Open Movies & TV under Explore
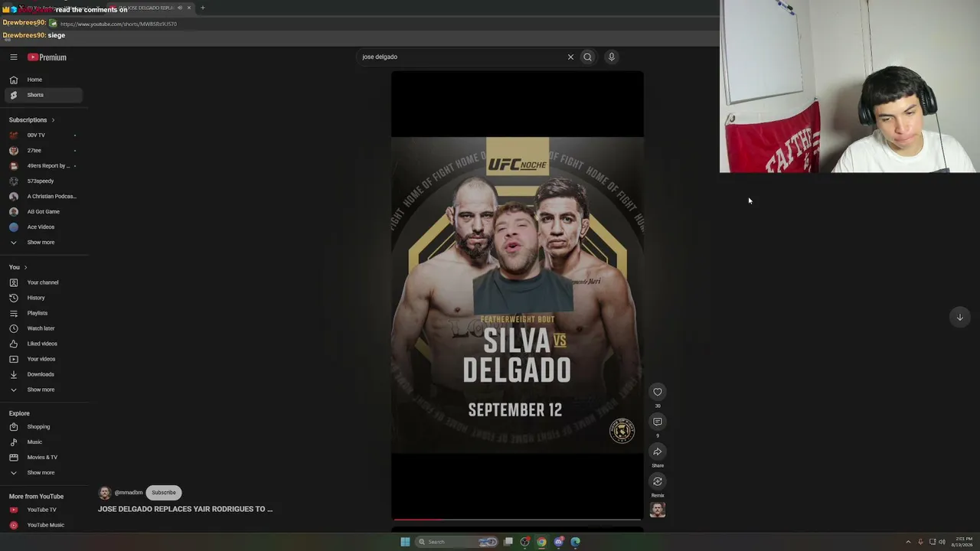 (x=44, y=458)
